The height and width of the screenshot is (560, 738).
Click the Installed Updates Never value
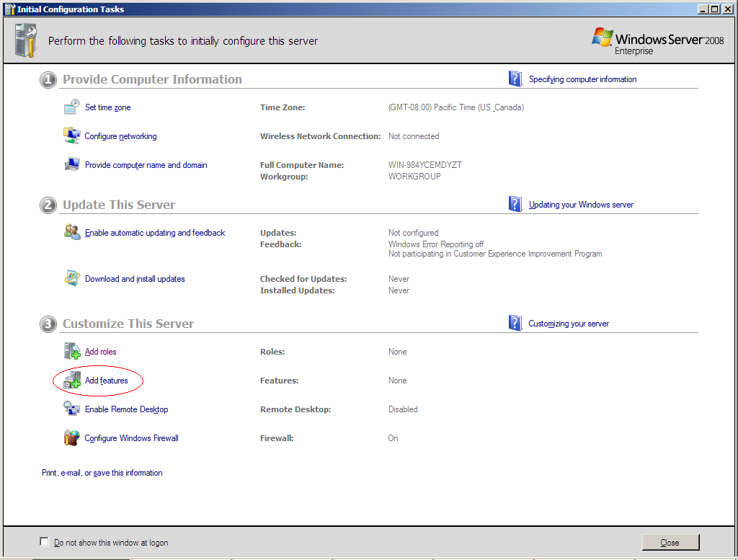pos(398,290)
